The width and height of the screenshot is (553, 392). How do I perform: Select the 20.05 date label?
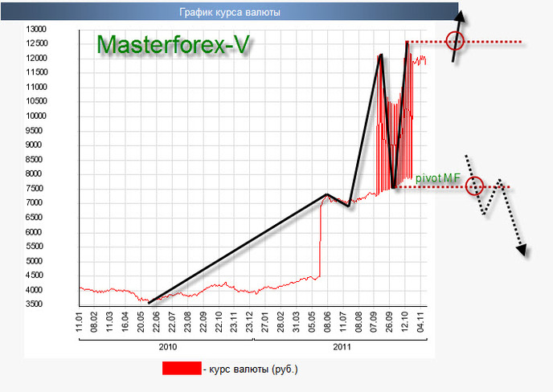(x=141, y=321)
